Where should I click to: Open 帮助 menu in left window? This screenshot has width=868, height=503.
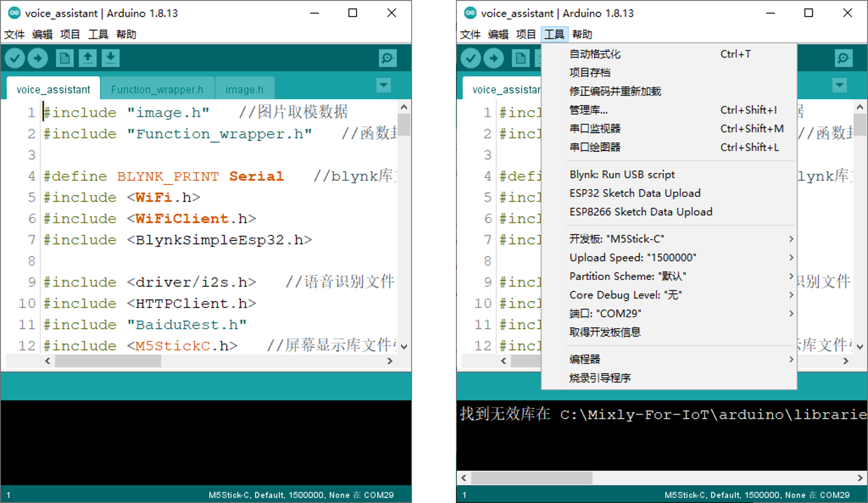126,35
